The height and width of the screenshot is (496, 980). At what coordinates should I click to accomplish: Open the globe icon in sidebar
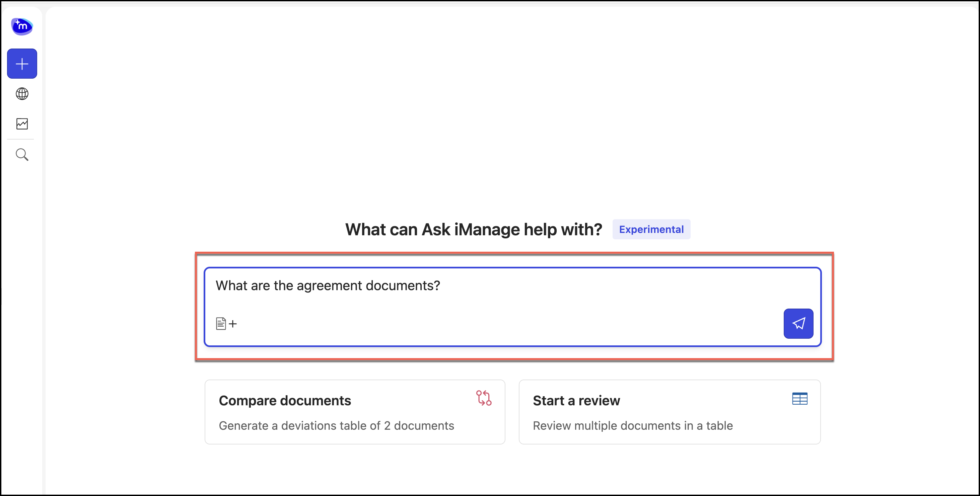click(x=22, y=93)
